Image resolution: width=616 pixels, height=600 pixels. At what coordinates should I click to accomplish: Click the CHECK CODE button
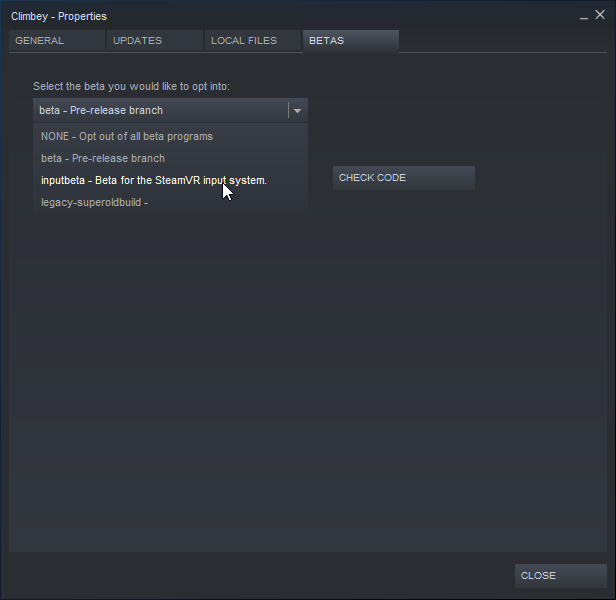coord(404,178)
